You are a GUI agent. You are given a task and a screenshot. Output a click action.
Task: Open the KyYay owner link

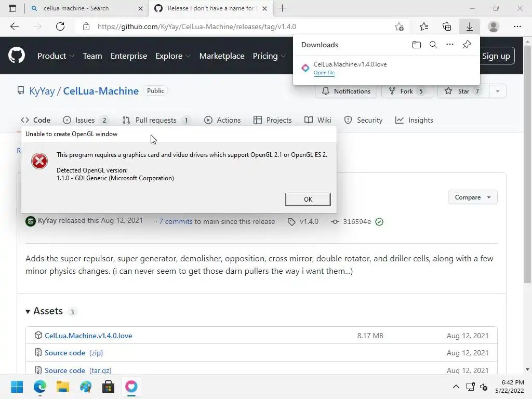tap(42, 91)
